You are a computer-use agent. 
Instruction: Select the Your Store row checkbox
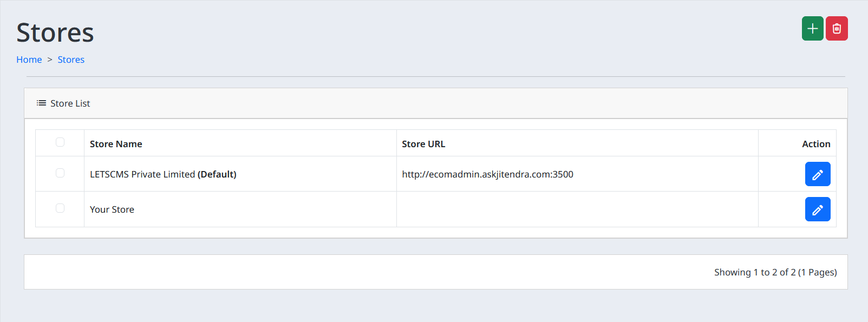coord(60,208)
